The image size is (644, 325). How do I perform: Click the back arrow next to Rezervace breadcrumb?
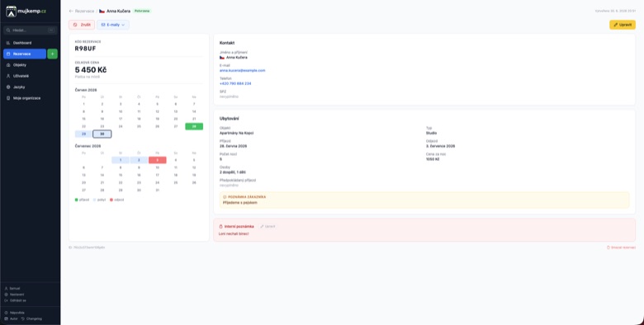coord(72,11)
